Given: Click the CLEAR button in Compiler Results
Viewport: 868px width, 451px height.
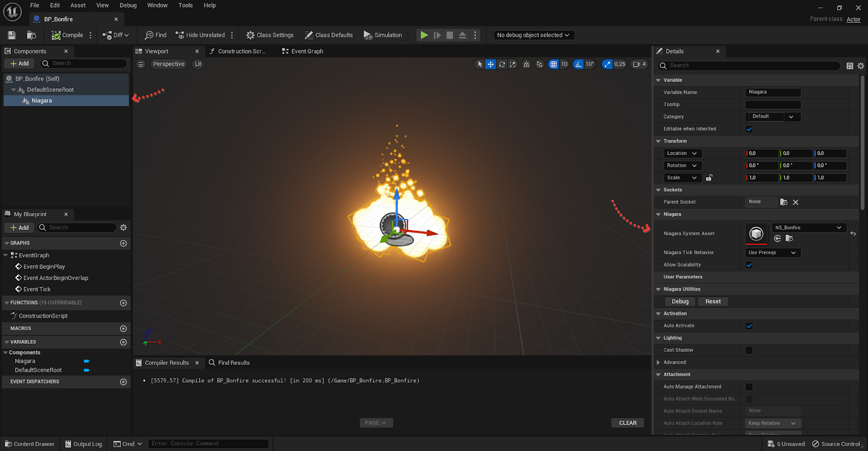Looking at the screenshot, I should [x=628, y=423].
